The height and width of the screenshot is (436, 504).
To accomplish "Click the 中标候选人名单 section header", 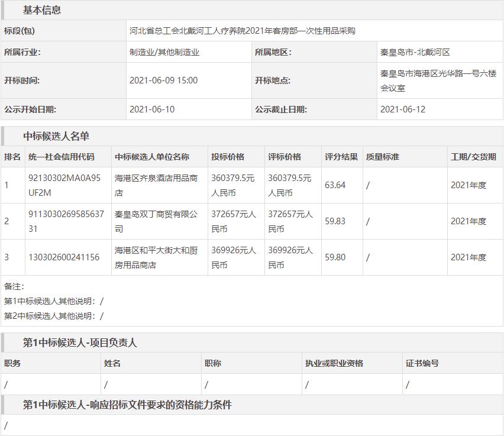I will (56, 136).
